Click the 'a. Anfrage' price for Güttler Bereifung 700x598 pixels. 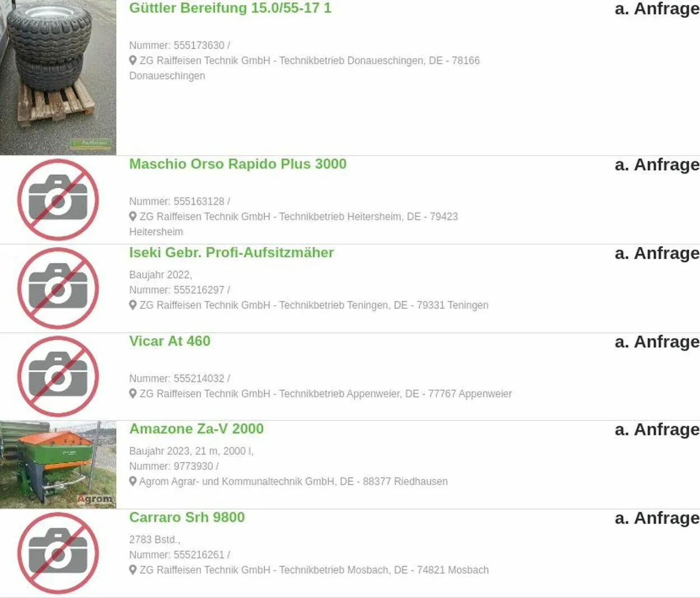click(656, 9)
